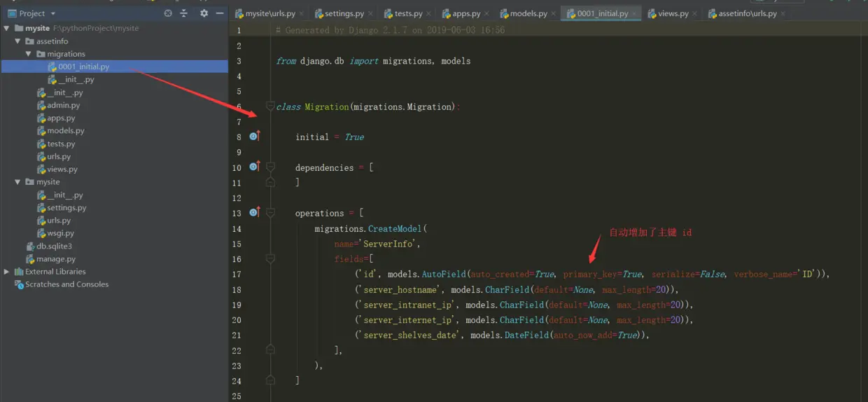
Task: Select manage.py in the project tree
Action: [x=56, y=259]
